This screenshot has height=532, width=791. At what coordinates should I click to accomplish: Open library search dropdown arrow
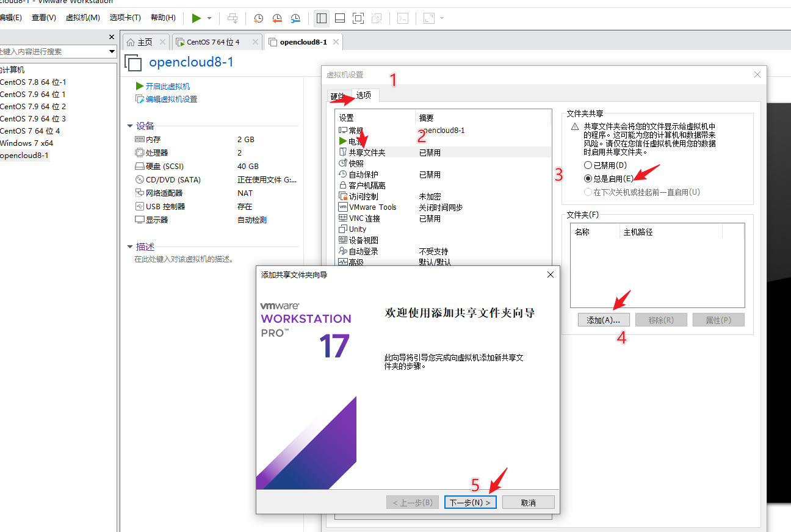(112, 52)
